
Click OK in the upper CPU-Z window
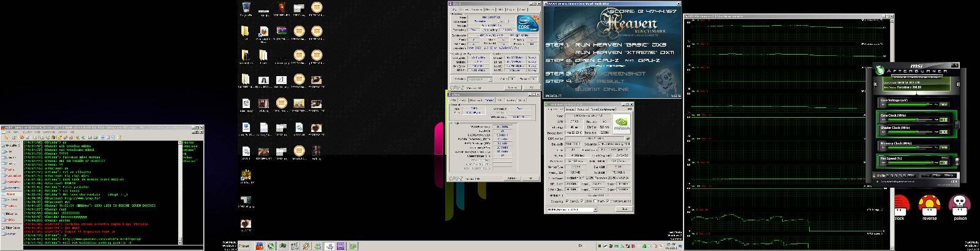coord(533,87)
